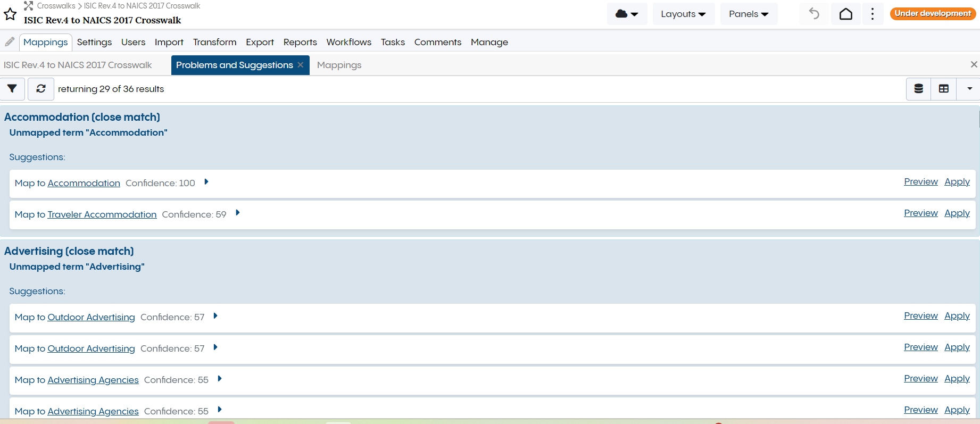Close the Problems and Suggestions tab
The height and width of the screenshot is (424, 980).
coord(301,65)
